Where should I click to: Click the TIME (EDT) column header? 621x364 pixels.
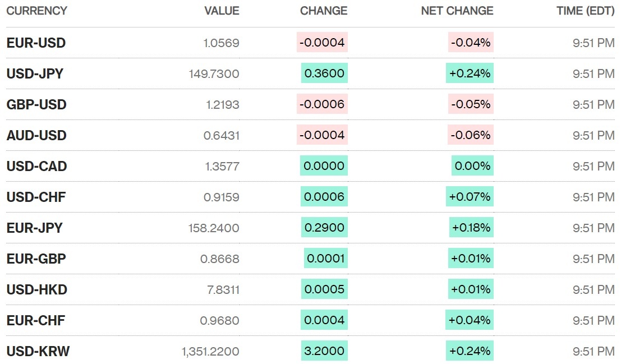click(x=585, y=11)
